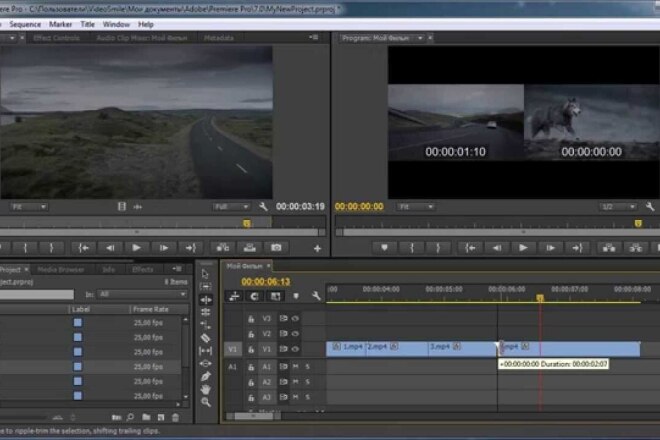Open Source monitor Fit zoom dropdown
This screenshot has height=440, width=660.
[28, 207]
